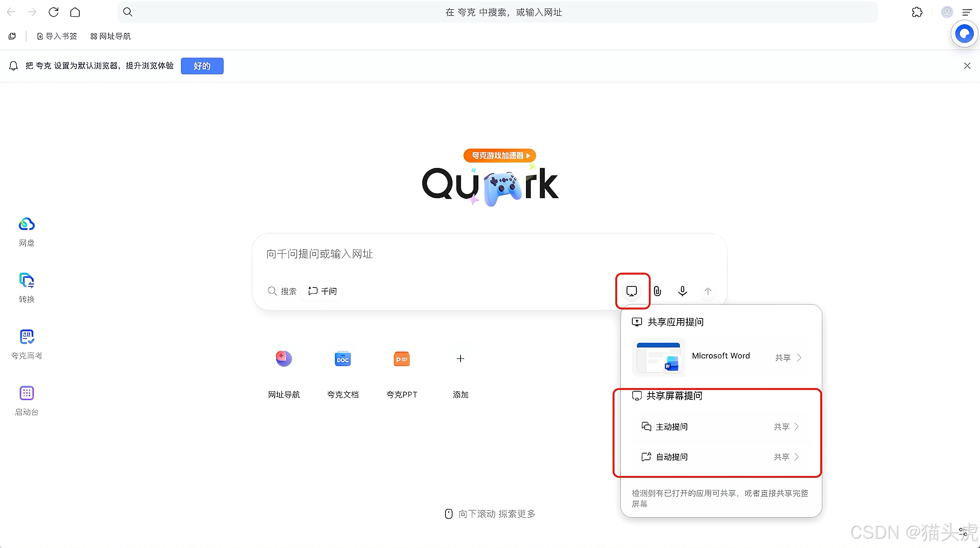Click 向下滚动 探索更多 hint
Viewport: 980px width, 548px height.
(490, 514)
